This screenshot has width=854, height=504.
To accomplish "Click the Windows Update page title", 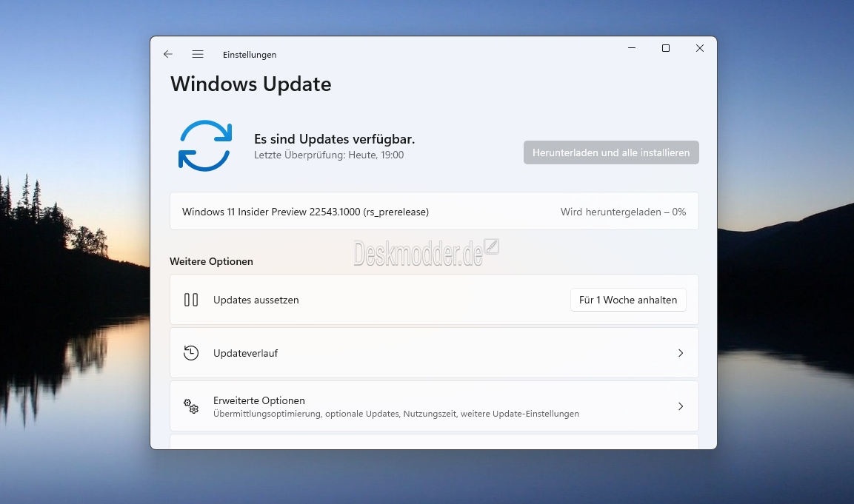I will tap(251, 84).
